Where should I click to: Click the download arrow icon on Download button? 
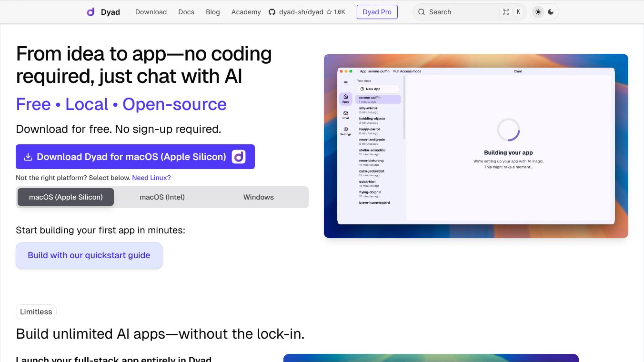coord(28,157)
